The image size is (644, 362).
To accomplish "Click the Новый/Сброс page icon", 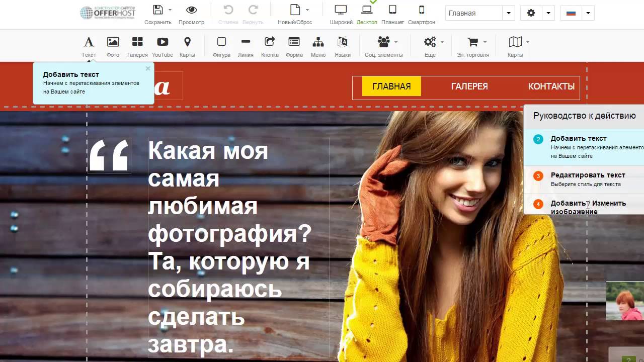I will pos(295,10).
